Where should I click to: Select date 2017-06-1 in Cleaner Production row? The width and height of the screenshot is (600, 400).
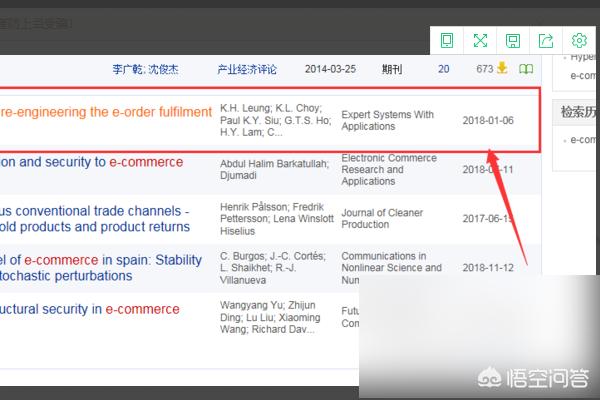(488, 219)
